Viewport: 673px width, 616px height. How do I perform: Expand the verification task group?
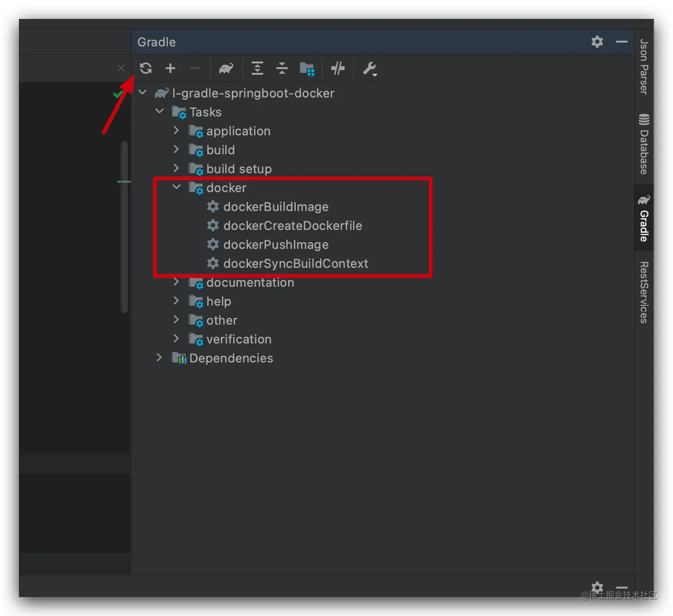tap(176, 338)
